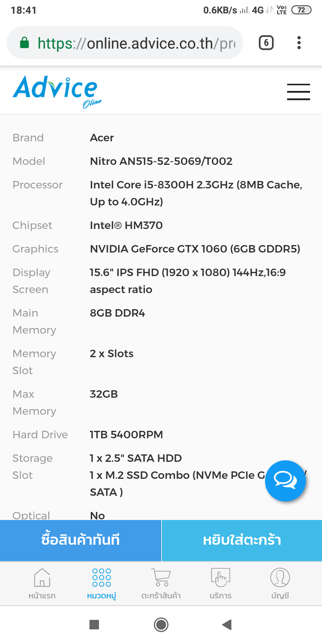322x644 pixels.
Task: Open Chrome's three-dot menu
Action: click(299, 43)
